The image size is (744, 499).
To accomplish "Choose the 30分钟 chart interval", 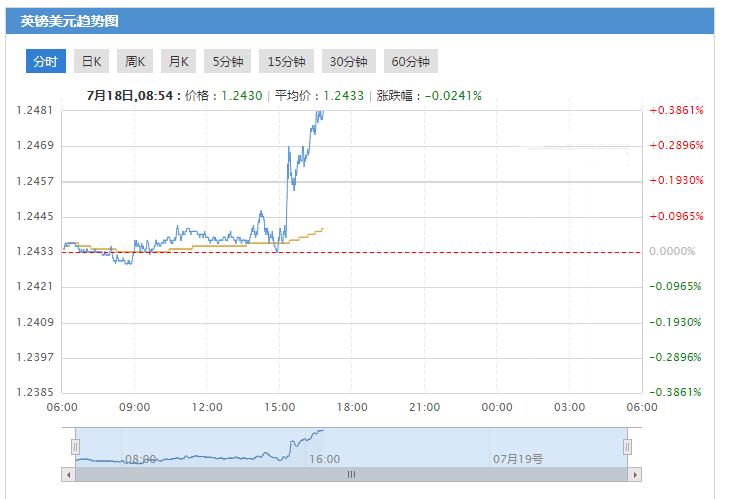I will pos(348,61).
